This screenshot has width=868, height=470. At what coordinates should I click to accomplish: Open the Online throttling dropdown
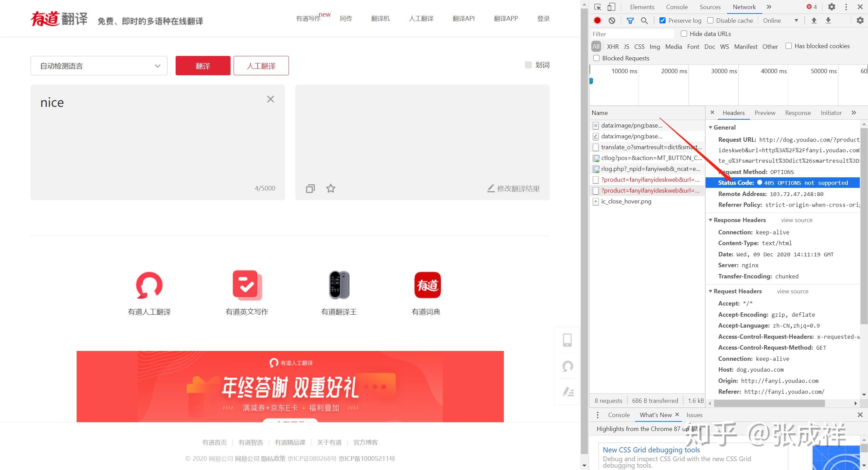click(x=781, y=21)
